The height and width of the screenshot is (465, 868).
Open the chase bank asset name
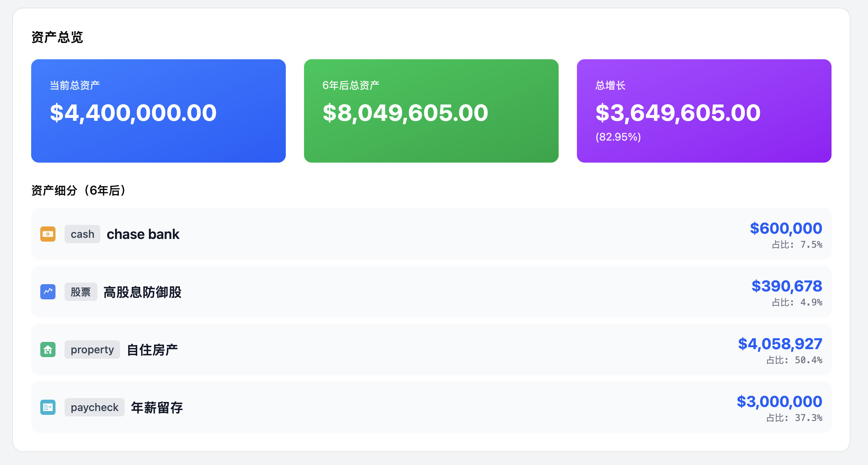[143, 234]
